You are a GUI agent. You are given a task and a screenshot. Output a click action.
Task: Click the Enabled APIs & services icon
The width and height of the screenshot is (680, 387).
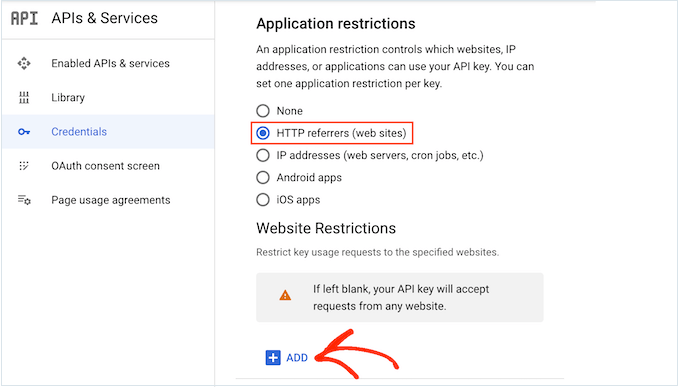coord(24,63)
